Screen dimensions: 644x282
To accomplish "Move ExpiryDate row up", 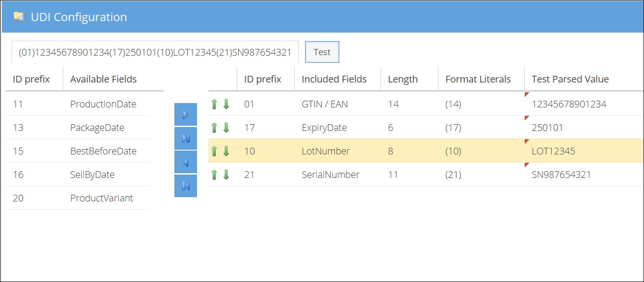I will coord(214,127).
